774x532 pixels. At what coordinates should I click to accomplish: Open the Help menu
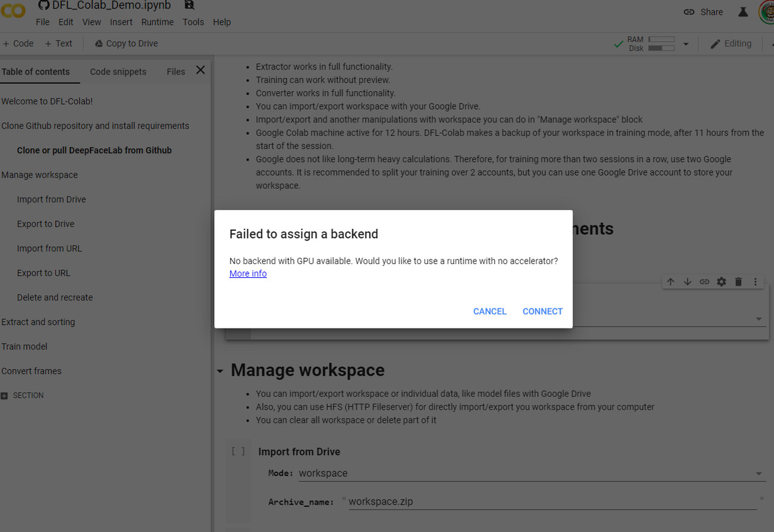coord(221,22)
